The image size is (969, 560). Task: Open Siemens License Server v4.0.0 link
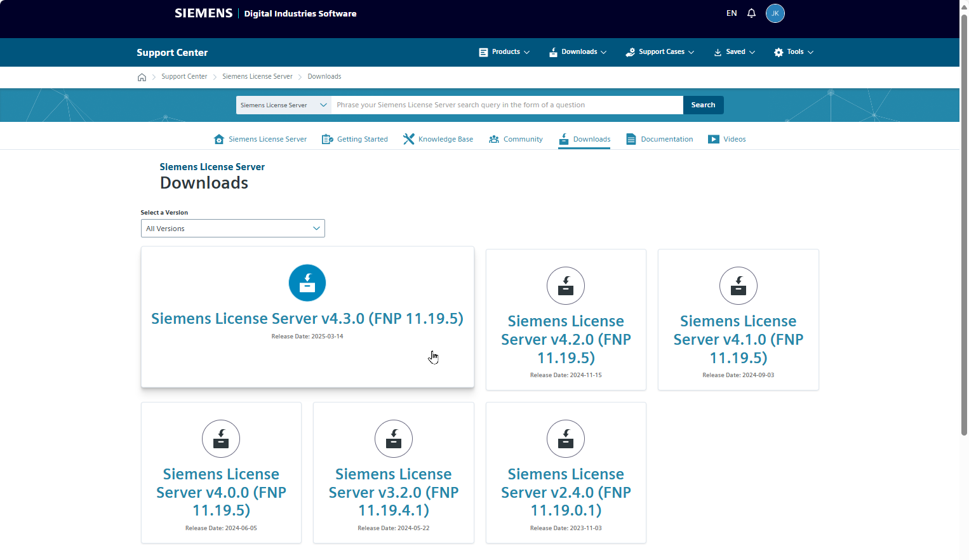click(x=221, y=493)
